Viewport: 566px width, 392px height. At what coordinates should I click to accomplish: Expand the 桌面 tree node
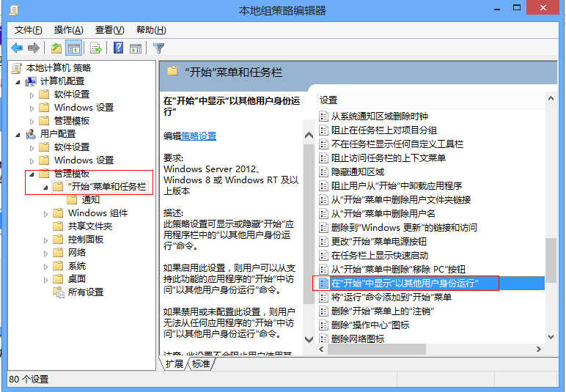tap(45, 280)
